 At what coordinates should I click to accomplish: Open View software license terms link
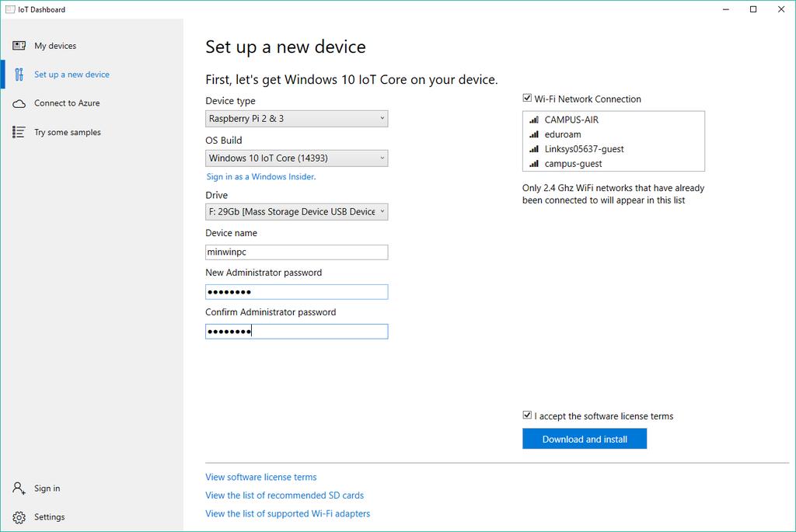click(261, 477)
